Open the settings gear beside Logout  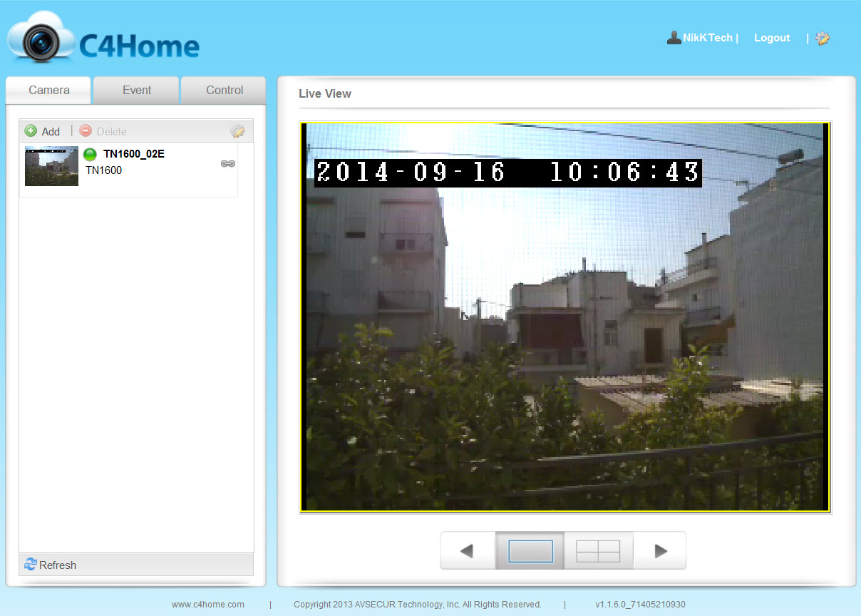pyautogui.click(x=823, y=38)
